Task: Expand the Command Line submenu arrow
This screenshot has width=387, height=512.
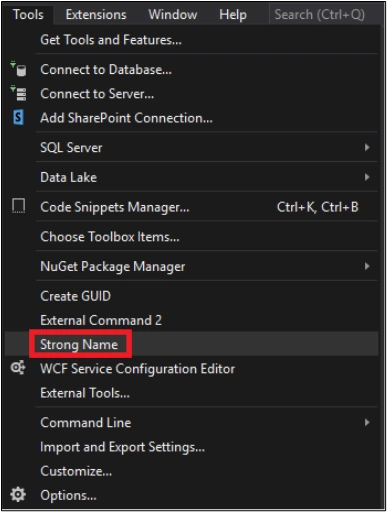Action: [x=367, y=422]
